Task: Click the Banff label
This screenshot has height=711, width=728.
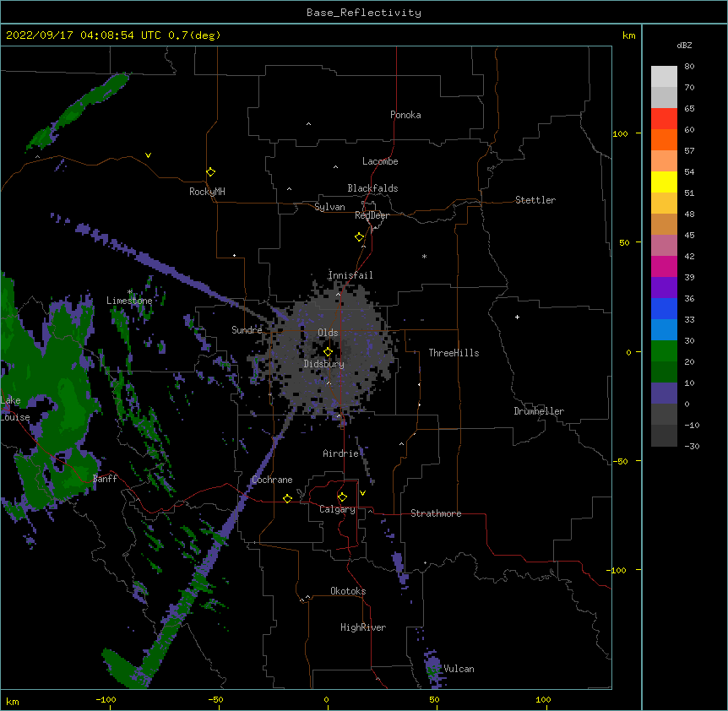Action: click(x=105, y=479)
